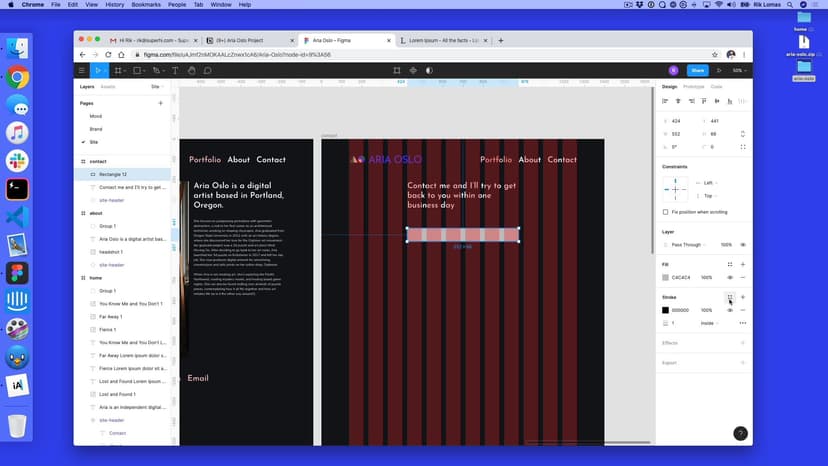Screen dimensions: 828x466
Task: Select the Hand tool
Action: coord(191,70)
